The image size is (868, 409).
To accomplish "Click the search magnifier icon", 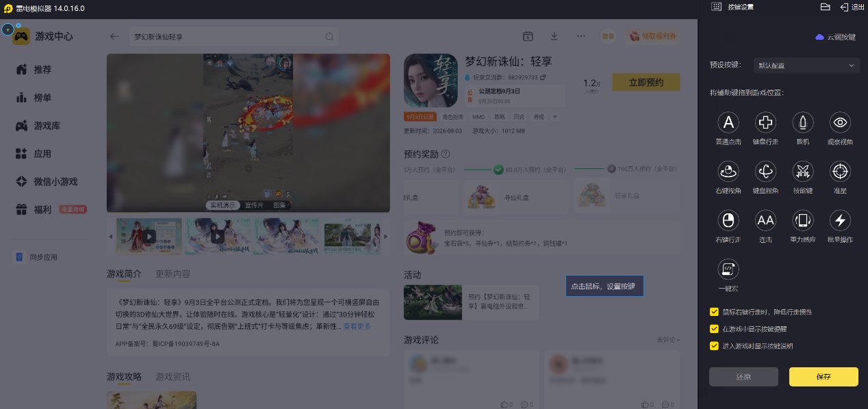I will 329,36.
